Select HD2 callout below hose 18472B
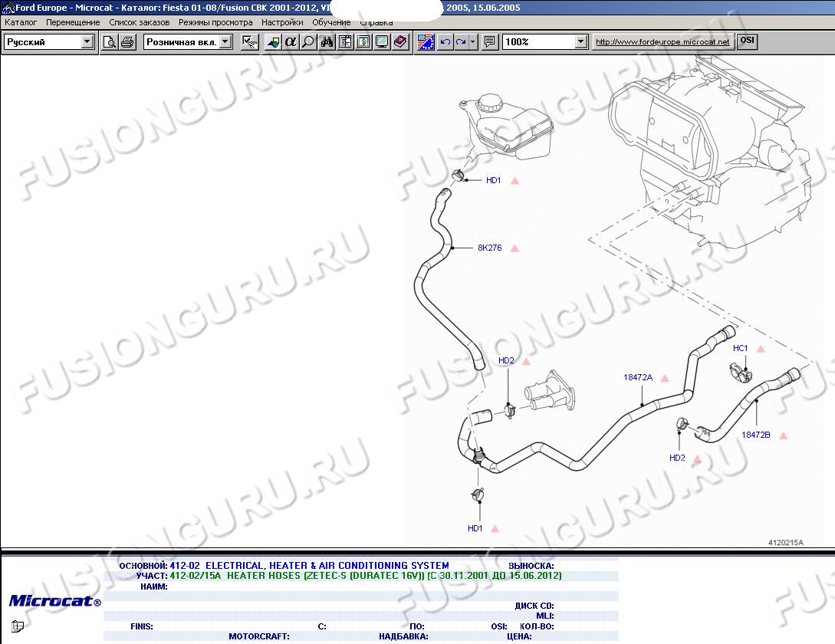Viewport: 835px width, 644px height. (x=677, y=458)
